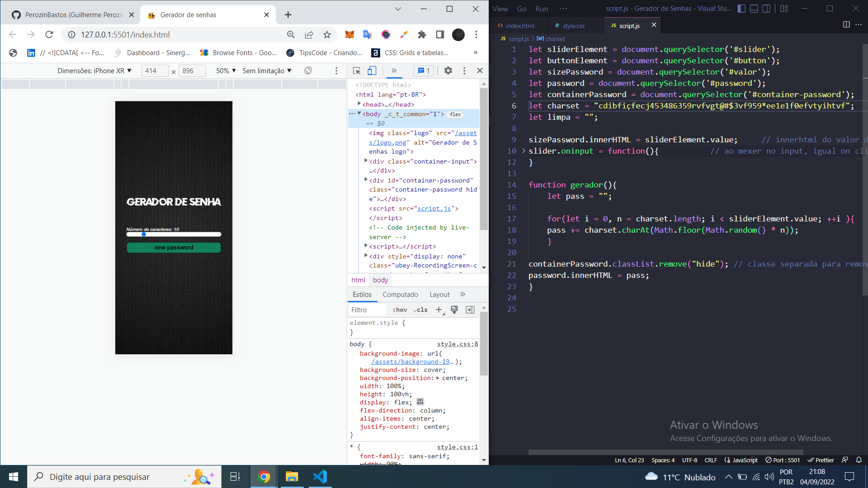Open the style.css editor tab in VS Code
This screenshot has height=488, width=868.
coord(573,25)
